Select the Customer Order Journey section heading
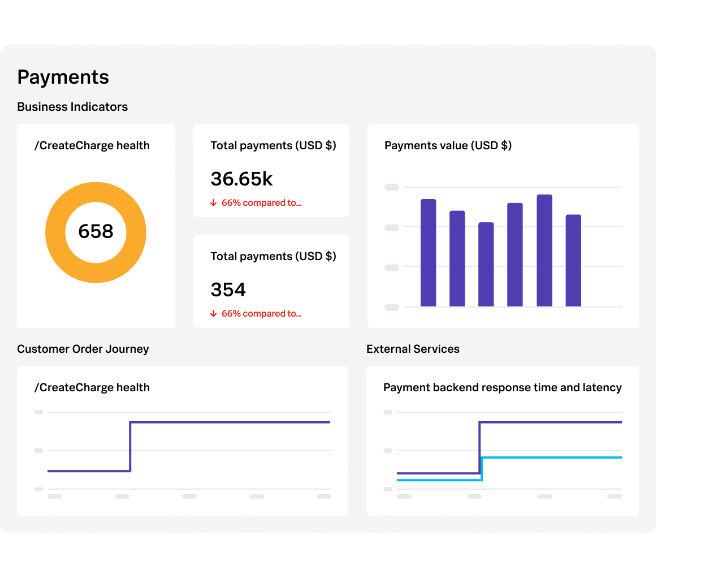Viewport: 718px width, 588px height. (x=83, y=349)
